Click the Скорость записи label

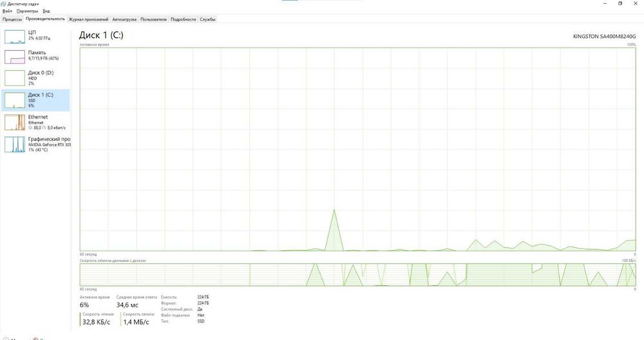138,314
